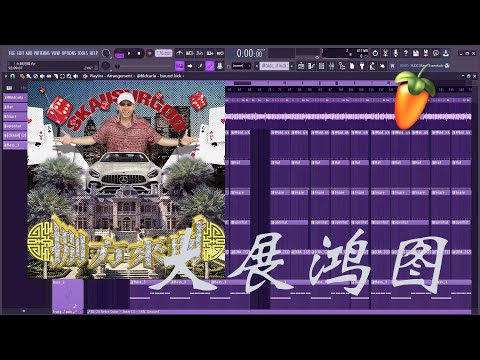Toggle the recording countdown icon
The image size is (480, 360).
pos(200,53)
